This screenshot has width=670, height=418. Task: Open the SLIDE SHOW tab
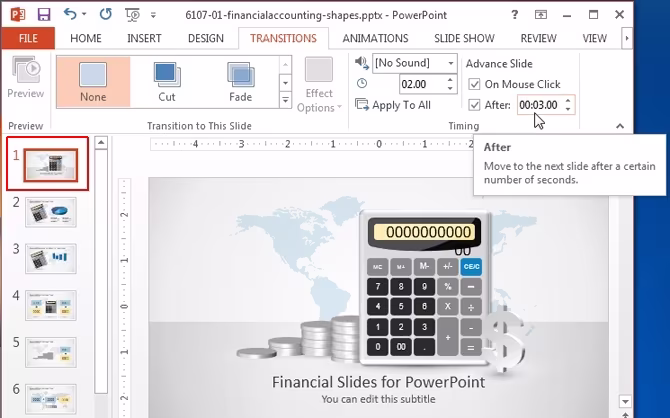pos(464,38)
